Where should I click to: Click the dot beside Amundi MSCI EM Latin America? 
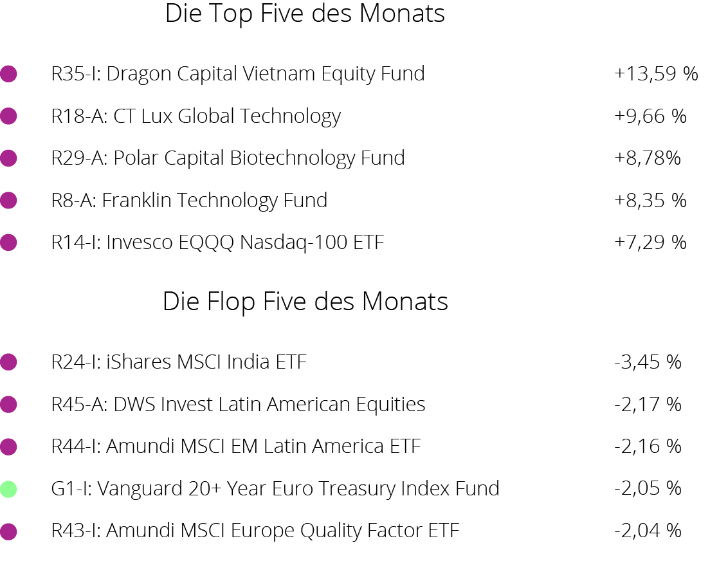(x=8, y=446)
